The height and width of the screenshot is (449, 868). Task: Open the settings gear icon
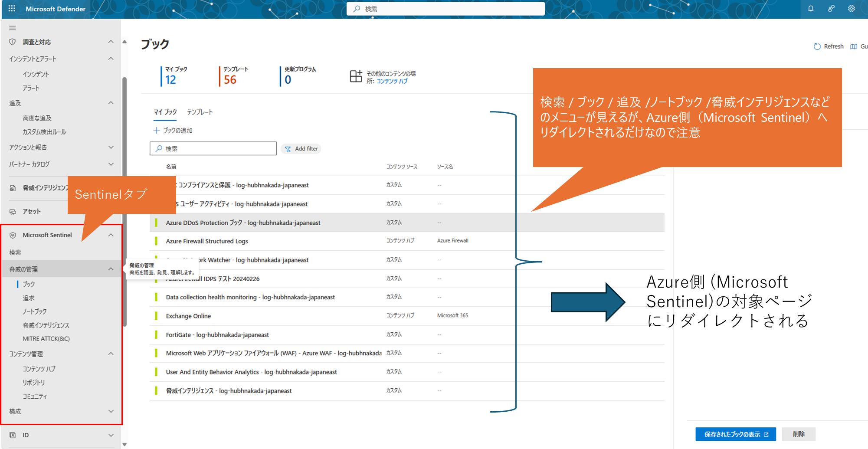coord(852,9)
